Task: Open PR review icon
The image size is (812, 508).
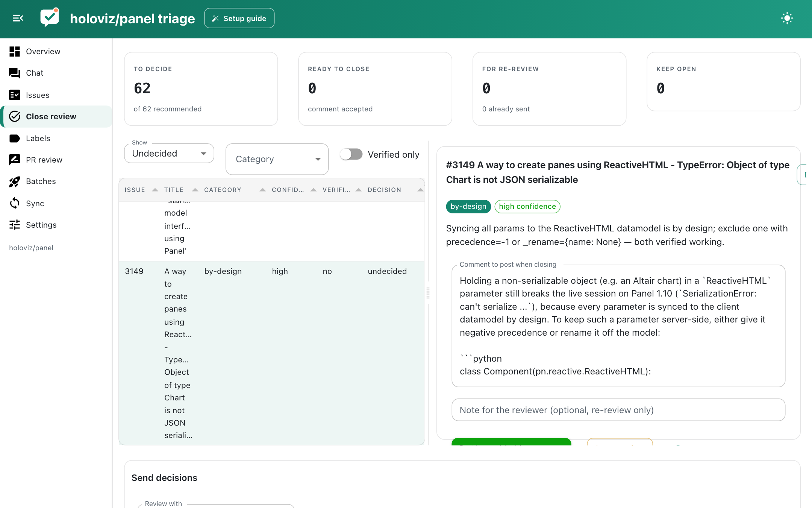Action: (x=15, y=160)
